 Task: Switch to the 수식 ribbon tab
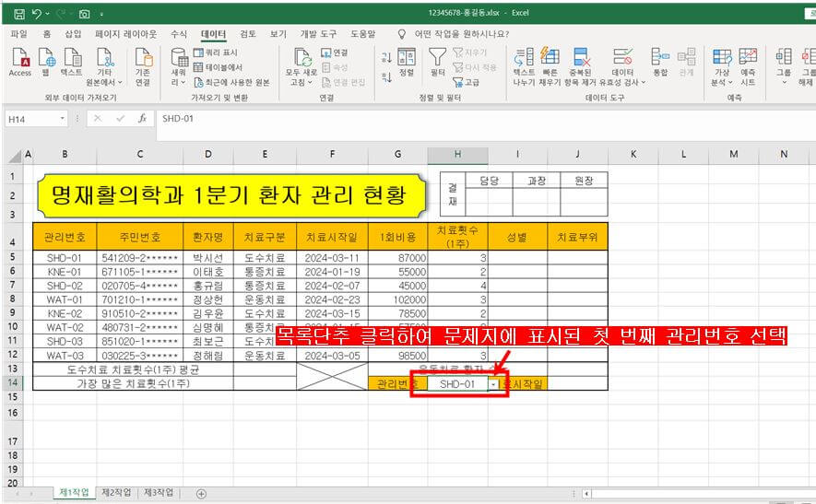(179, 34)
